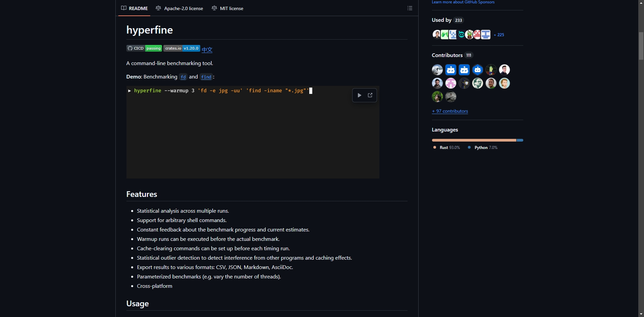Open the green-tinted portrait contributor avatar
Screen dimensions: 644x317
(478, 83)
